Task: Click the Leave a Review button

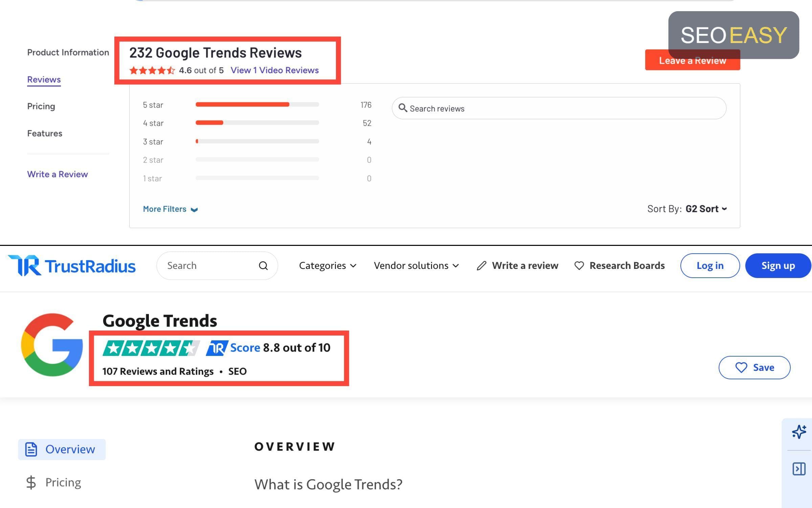Action: (692, 60)
